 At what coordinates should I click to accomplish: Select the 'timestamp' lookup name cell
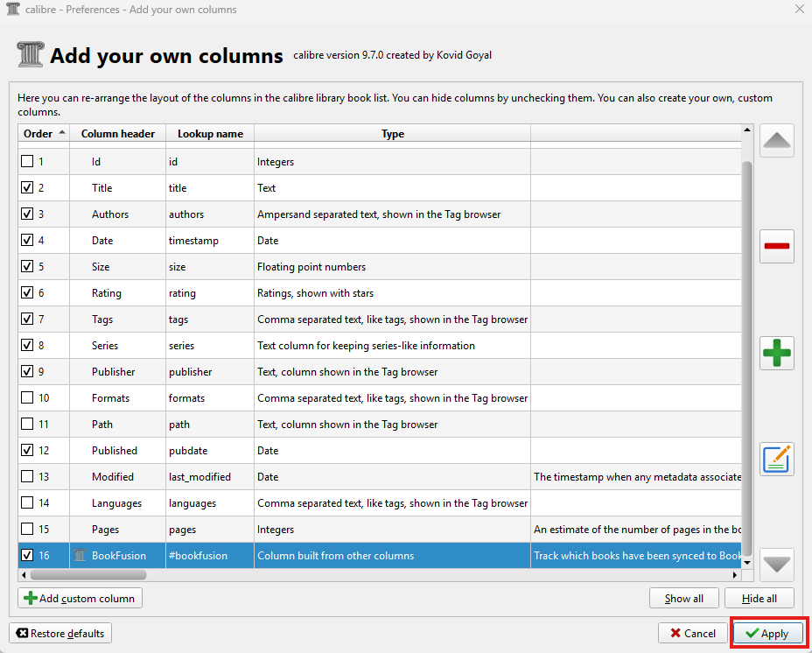tap(210, 241)
